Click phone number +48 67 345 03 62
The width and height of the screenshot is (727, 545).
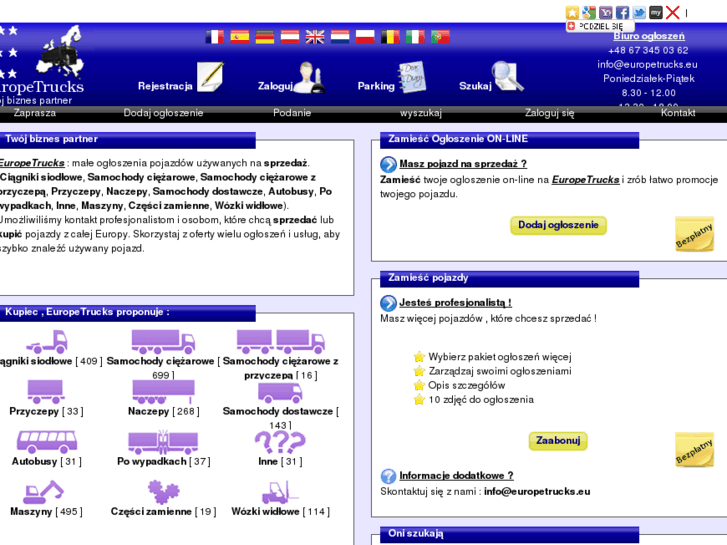[648, 50]
